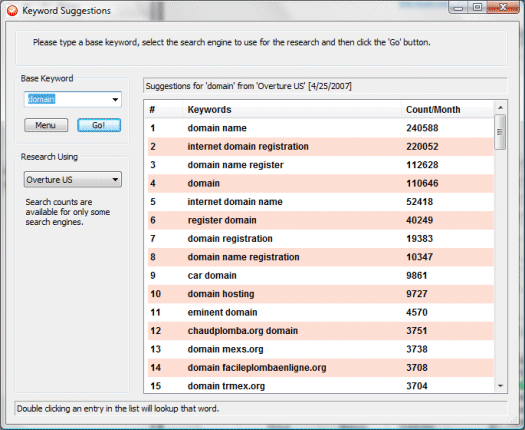Select the 'domain name' keyword row
The image size is (525, 430).
[320, 128]
